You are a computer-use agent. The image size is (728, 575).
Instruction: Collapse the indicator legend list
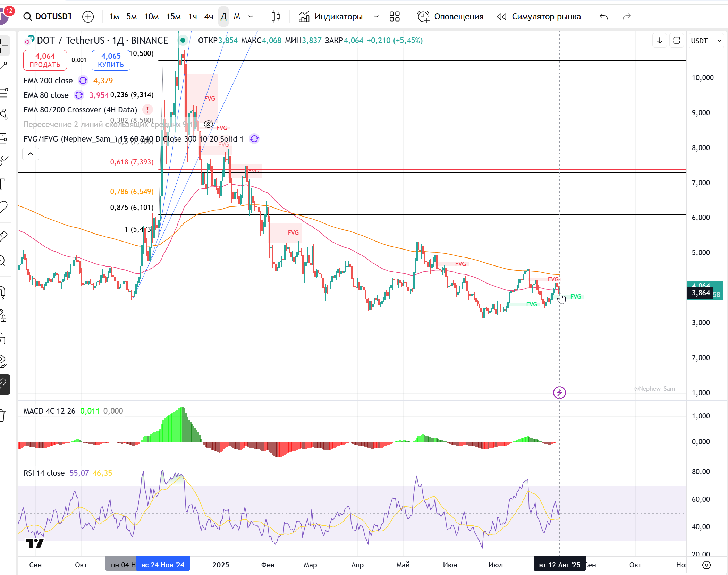(x=31, y=154)
